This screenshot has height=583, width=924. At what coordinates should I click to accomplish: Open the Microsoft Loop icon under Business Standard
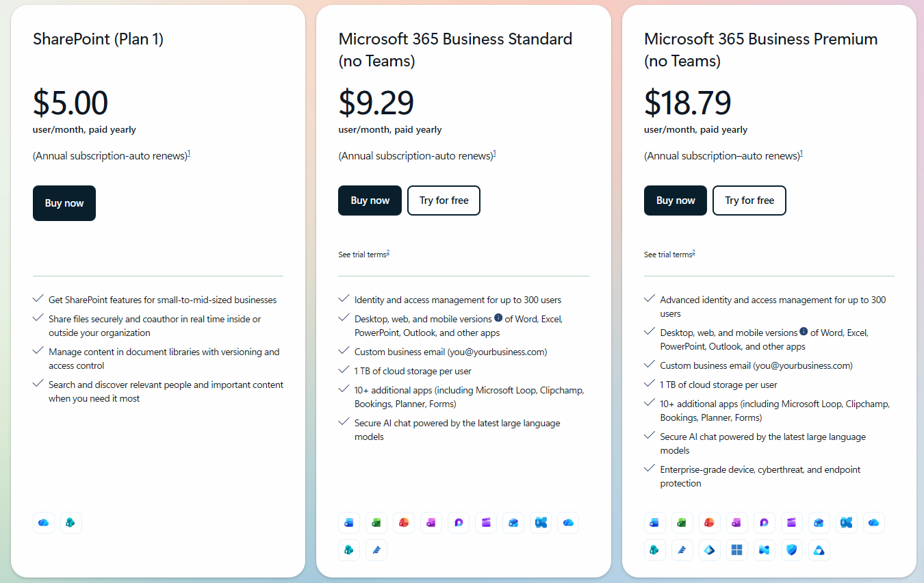pyautogui.click(x=459, y=522)
